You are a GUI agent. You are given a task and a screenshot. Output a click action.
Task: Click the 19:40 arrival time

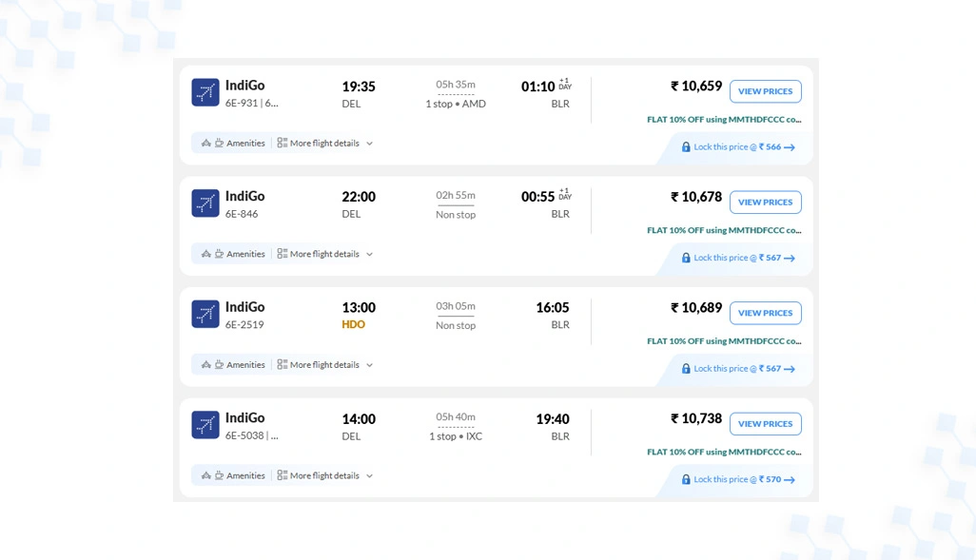[x=553, y=418]
